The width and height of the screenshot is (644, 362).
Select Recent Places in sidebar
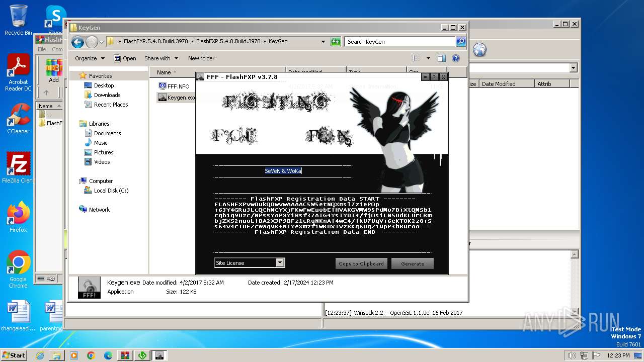coord(111,105)
